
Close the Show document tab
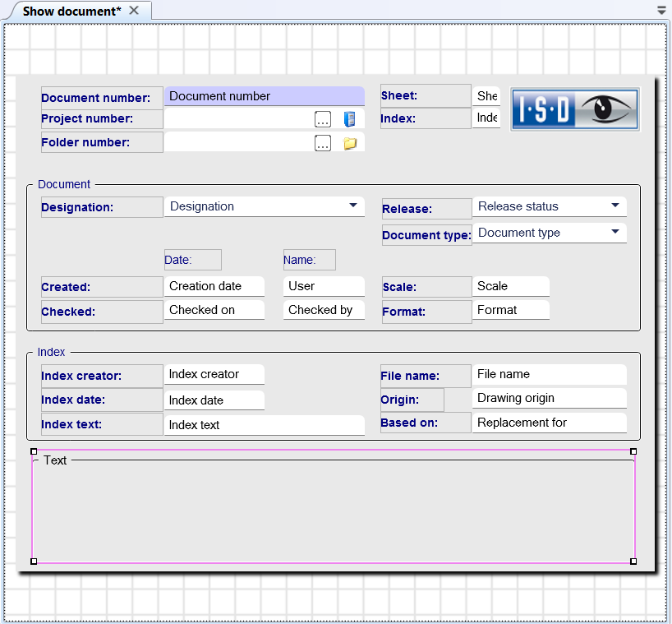pyautogui.click(x=134, y=11)
